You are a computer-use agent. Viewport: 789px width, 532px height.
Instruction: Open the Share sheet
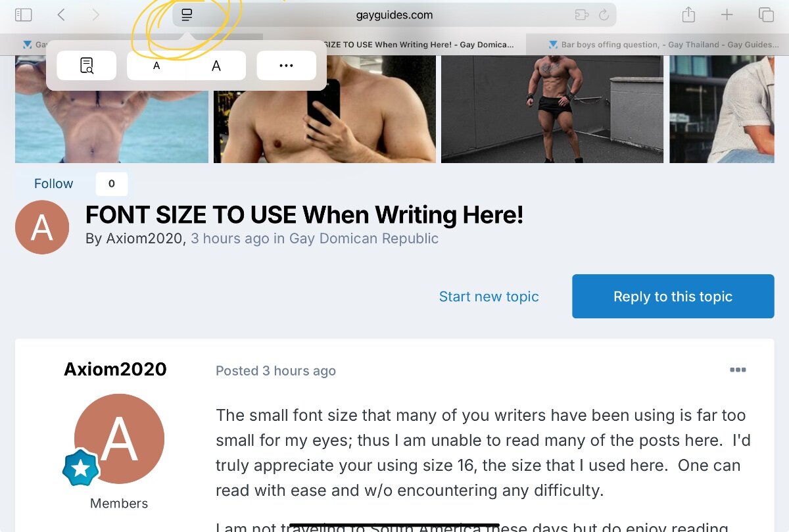tap(688, 14)
